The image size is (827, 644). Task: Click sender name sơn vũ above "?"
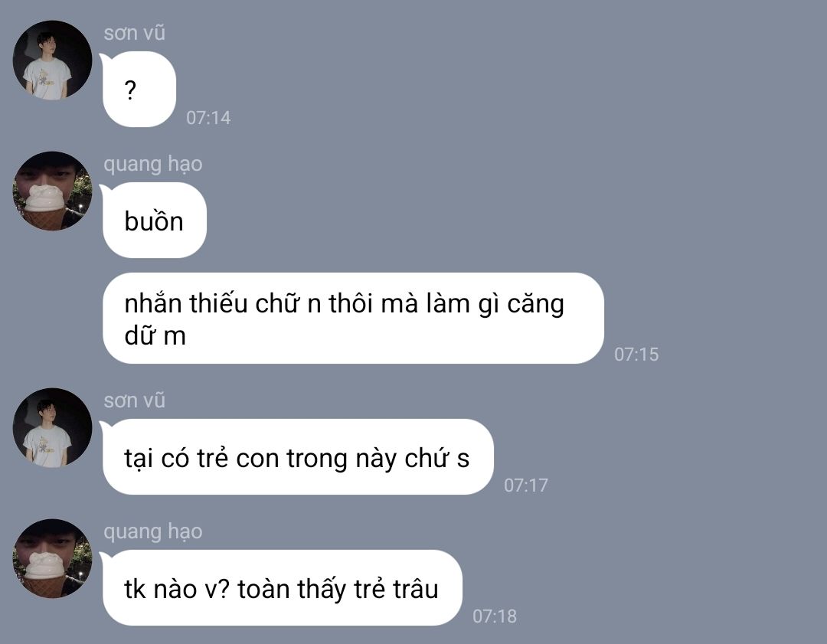tap(135, 33)
